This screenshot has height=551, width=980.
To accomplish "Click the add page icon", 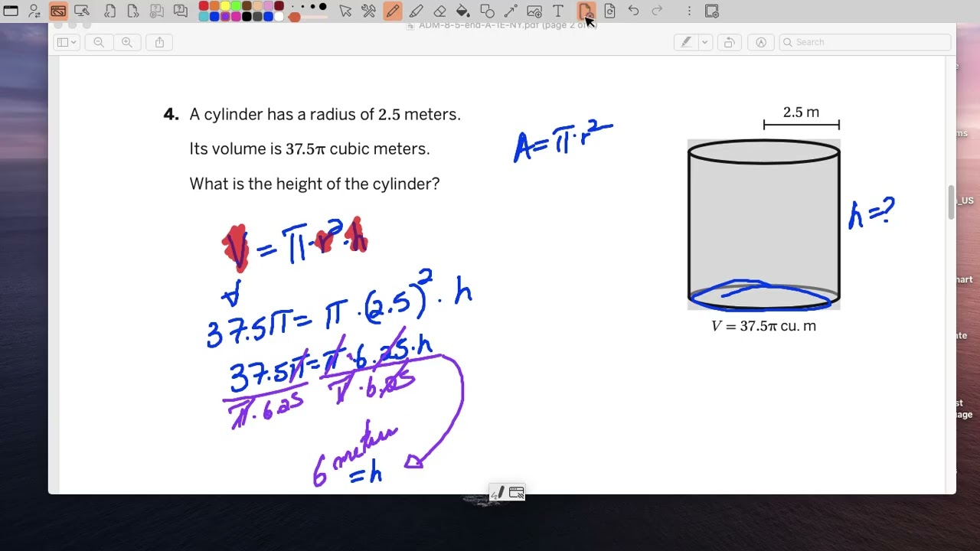I will [x=586, y=11].
